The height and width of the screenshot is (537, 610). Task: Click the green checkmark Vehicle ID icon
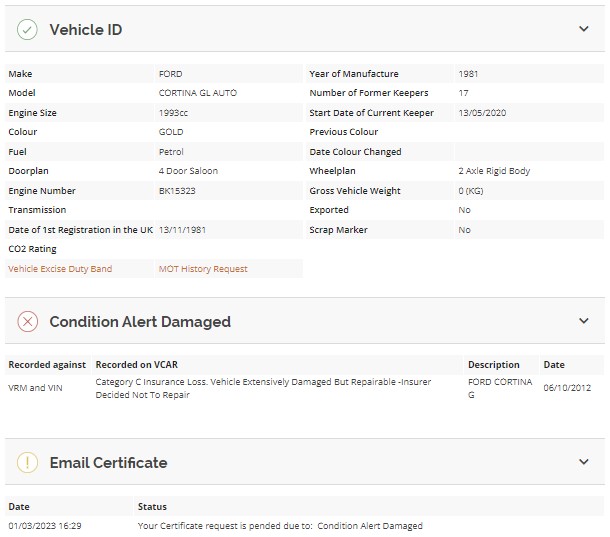pos(27,30)
